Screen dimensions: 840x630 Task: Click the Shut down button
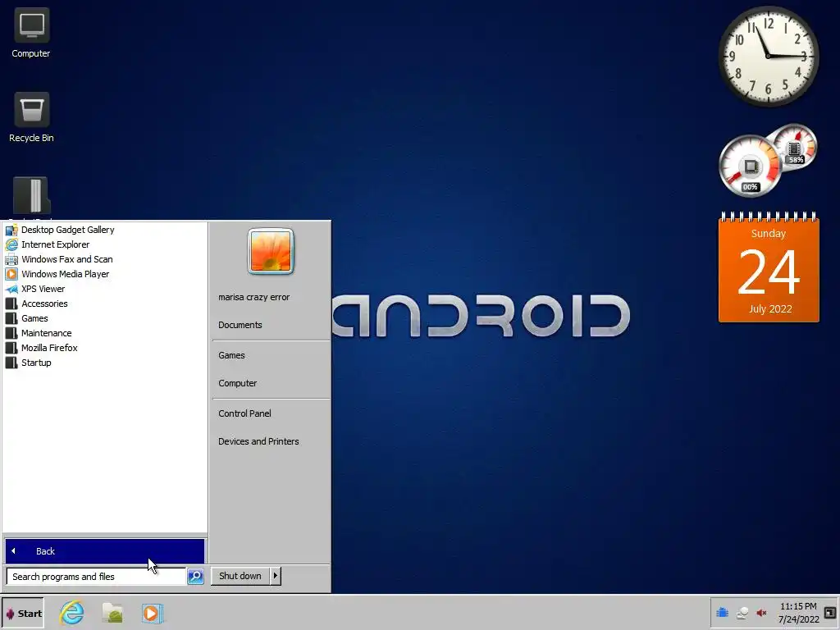240,576
